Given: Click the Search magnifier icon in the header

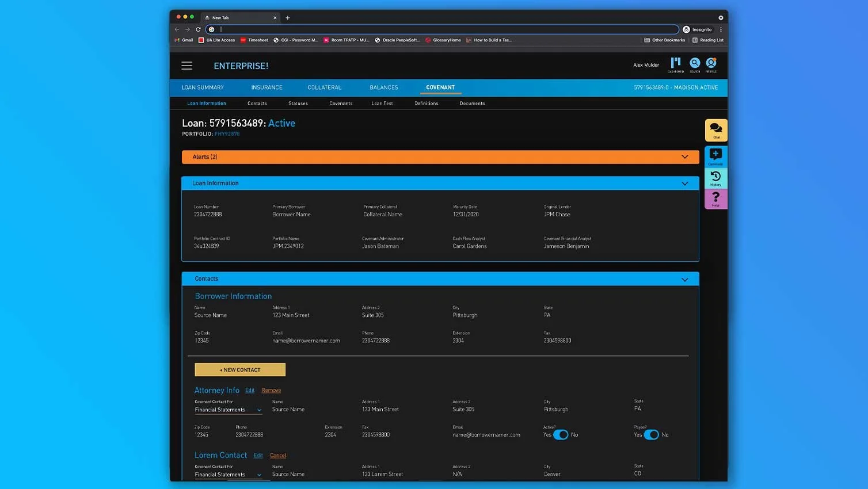Looking at the screenshot, I should (695, 64).
